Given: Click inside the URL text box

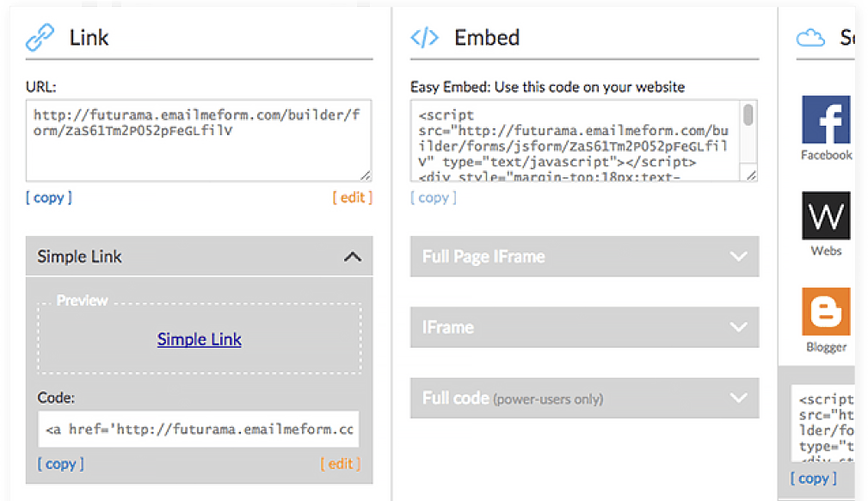Looking at the screenshot, I should (x=199, y=140).
